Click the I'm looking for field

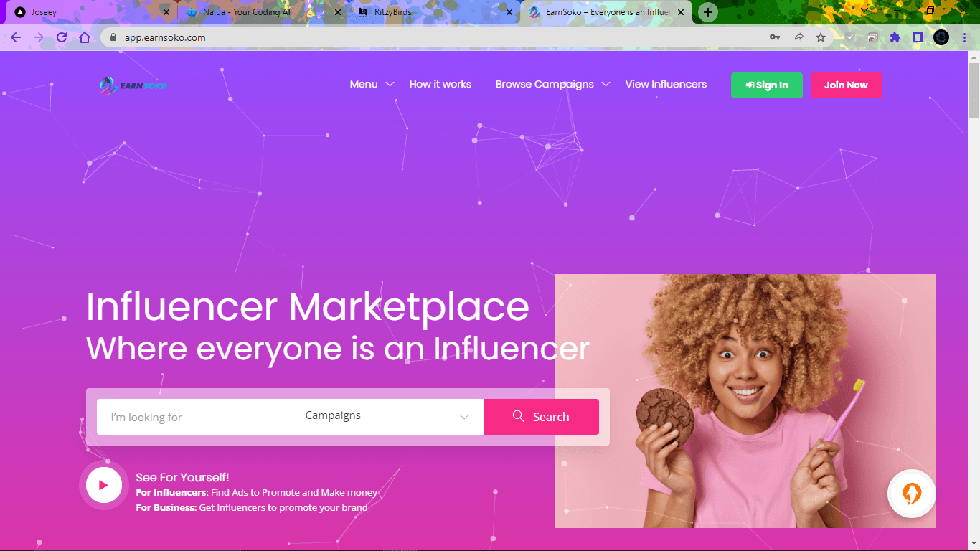point(194,417)
